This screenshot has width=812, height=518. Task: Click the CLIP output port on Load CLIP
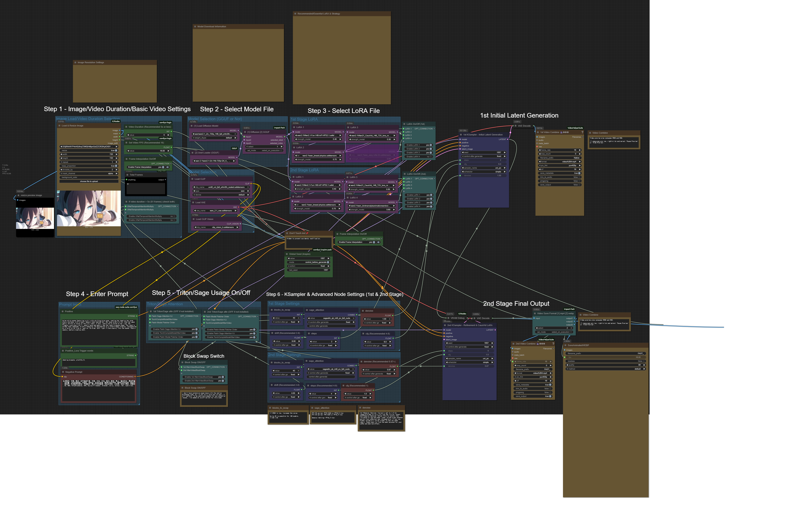pyautogui.click(x=251, y=184)
